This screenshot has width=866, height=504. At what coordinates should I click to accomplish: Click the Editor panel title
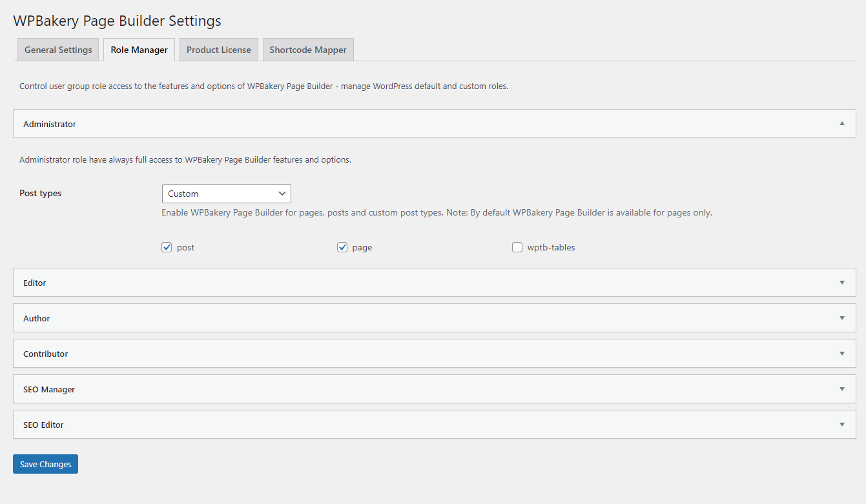click(x=35, y=283)
